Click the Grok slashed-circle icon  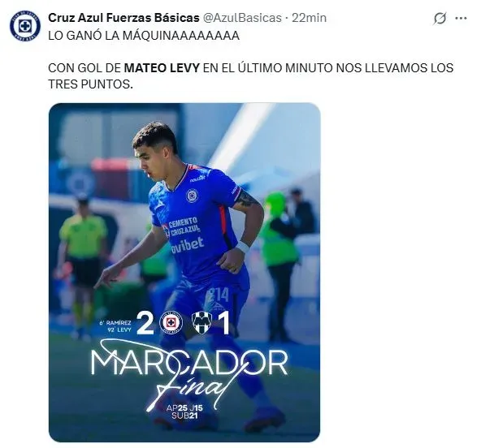pyautogui.click(x=440, y=19)
